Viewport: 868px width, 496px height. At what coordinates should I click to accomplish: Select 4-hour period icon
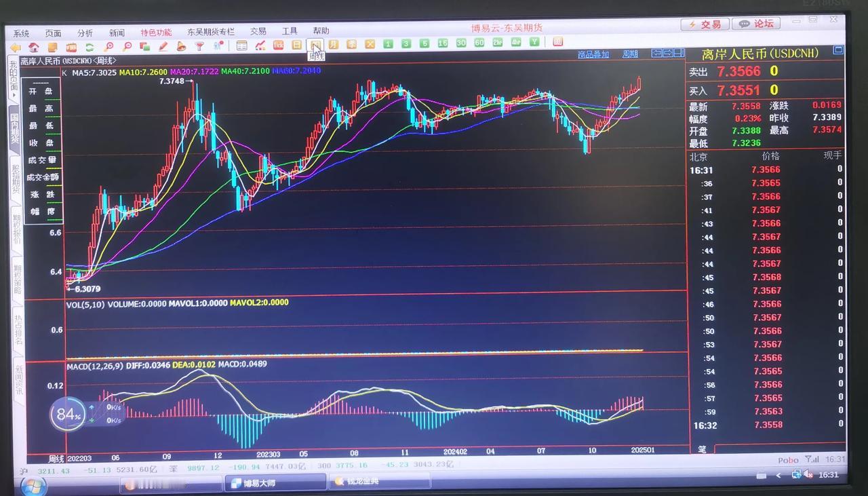point(516,43)
